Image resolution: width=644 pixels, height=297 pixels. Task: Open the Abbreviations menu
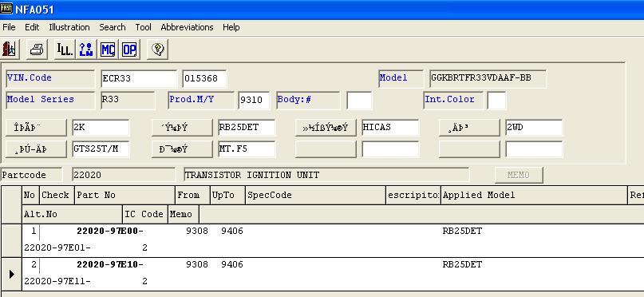[187, 27]
